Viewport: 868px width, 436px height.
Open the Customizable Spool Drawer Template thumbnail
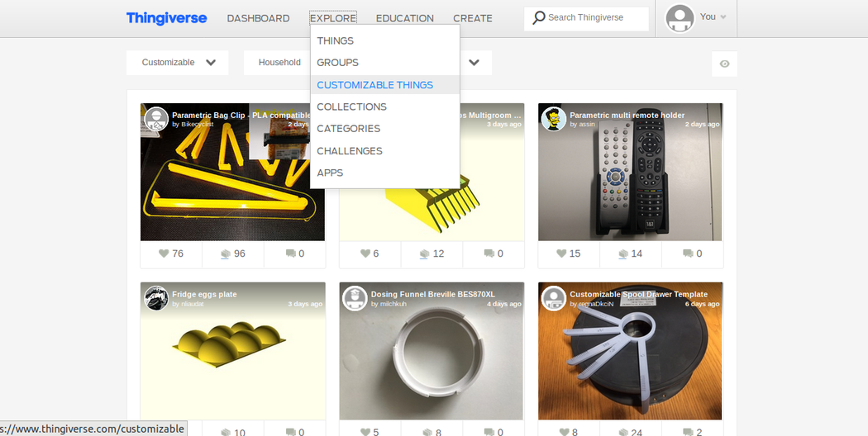(630, 363)
